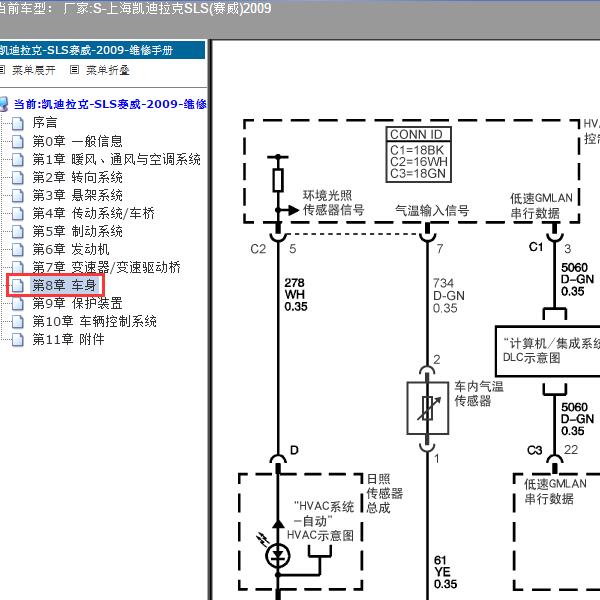Click the 61 YE 0.35 wire label

(445, 572)
